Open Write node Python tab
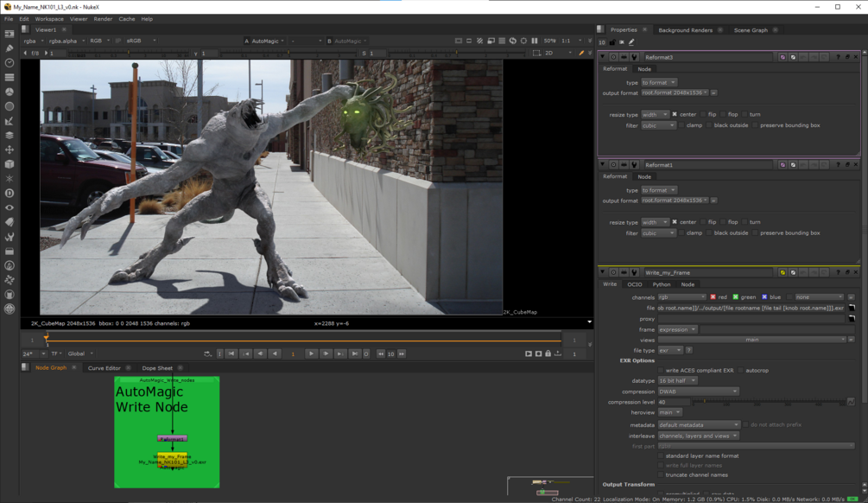Viewport: 868px width, 503px height. click(x=662, y=284)
